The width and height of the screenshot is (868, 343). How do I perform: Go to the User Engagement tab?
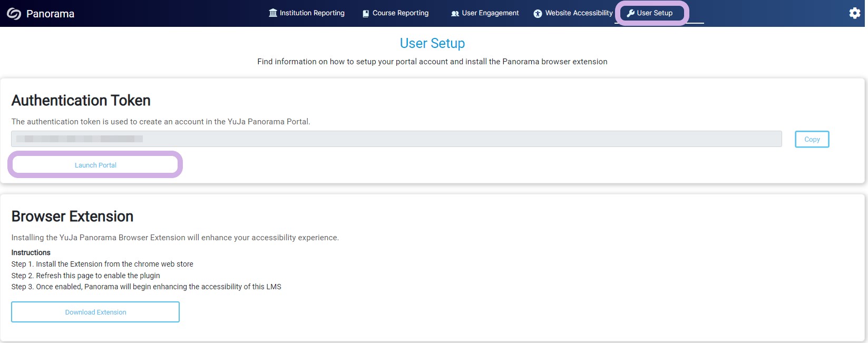(x=485, y=13)
